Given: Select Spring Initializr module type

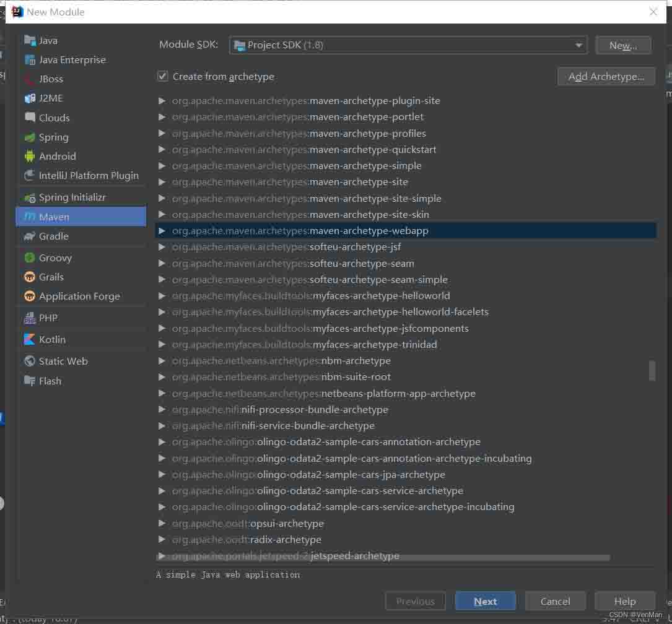Looking at the screenshot, I should click(x=81, y=197).
